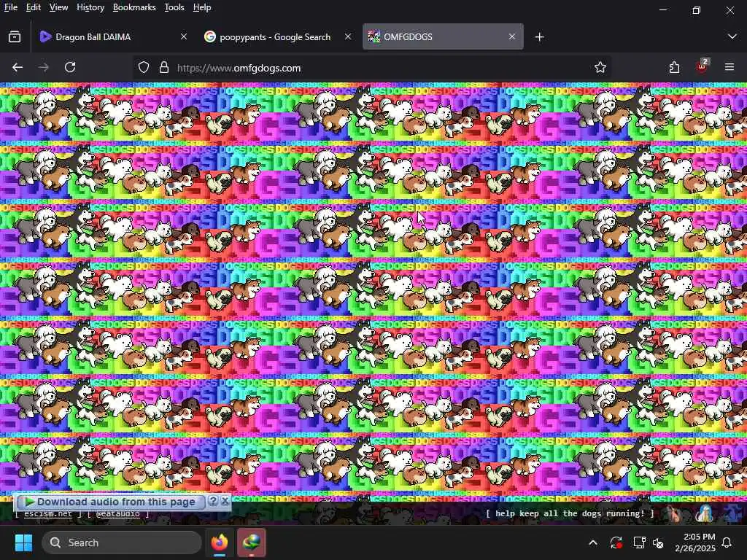Screen dimensions: 747x560
Task: Open the Tools menu
Action: [x=174, y=7]
